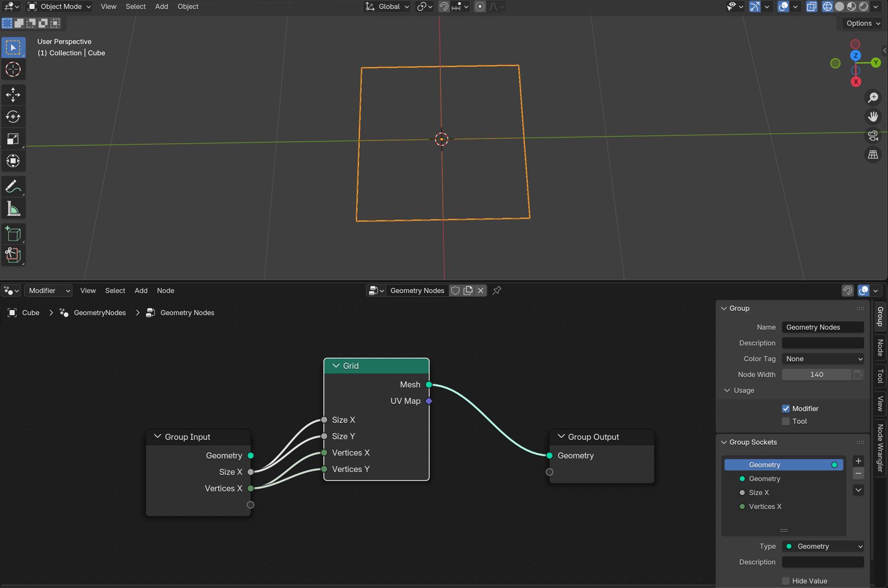Image resolution: width=888 pixels, height=588 pixels.
Task: Select the Scale tool
Action: click(13, 139)
